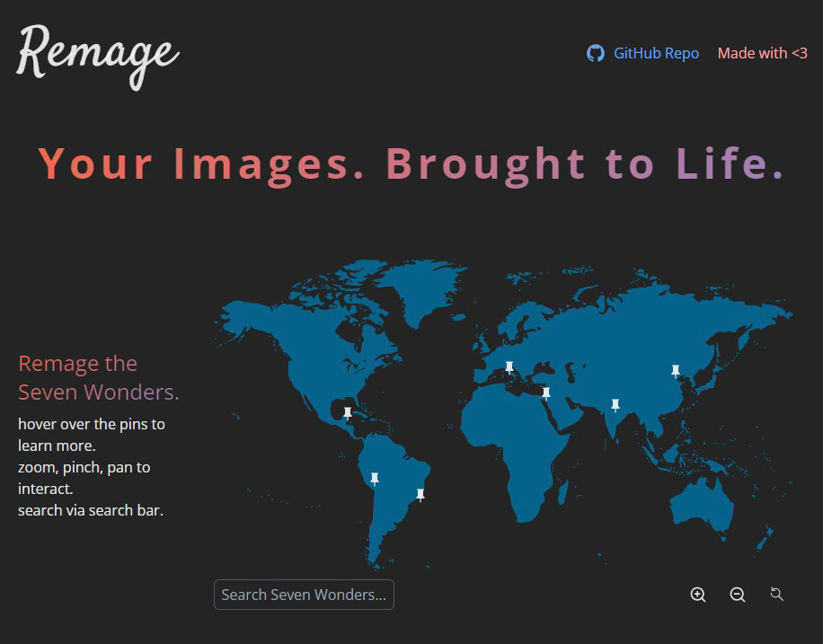Select the pin in Italy
Viewport: 823px width, 644px height.
click(x=509, y=366)
